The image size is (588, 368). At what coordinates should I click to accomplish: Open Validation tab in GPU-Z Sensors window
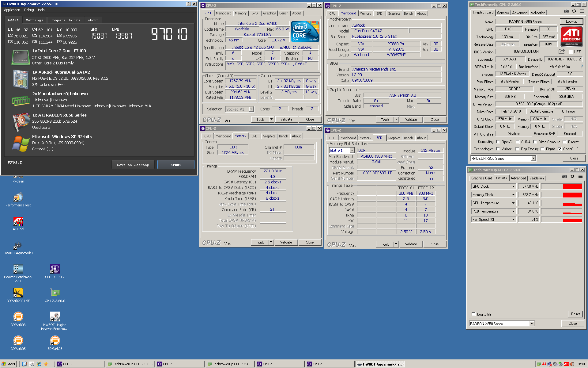[x=537, y=178]
